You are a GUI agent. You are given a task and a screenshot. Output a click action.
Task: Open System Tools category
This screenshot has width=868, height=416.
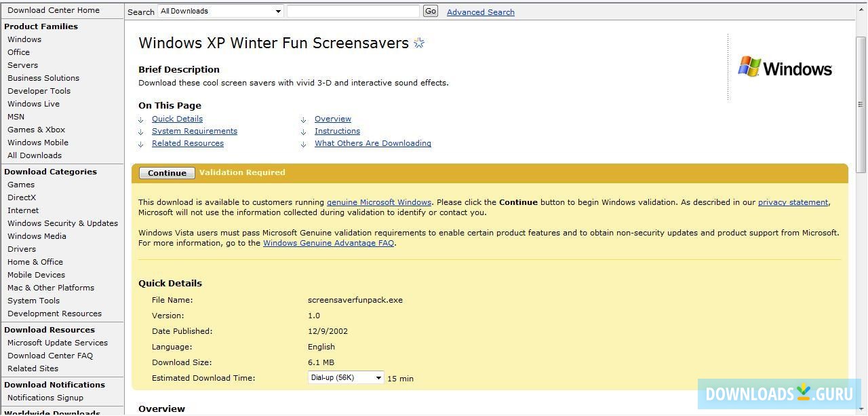pos(33,301)
